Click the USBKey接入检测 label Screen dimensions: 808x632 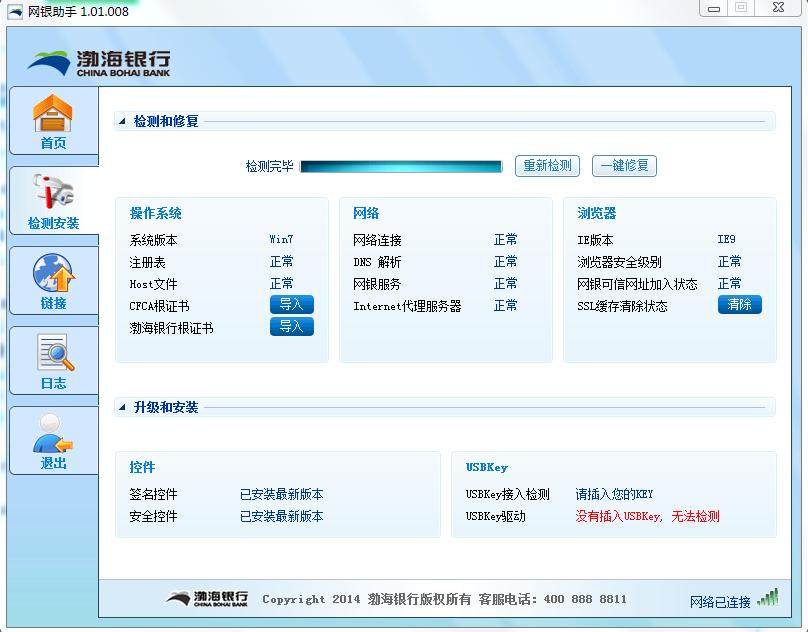[508, 494]
